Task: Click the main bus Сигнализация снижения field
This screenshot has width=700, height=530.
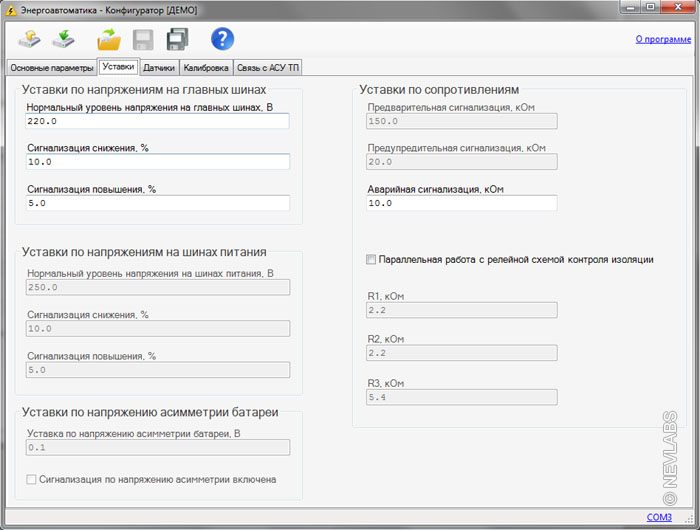Action: (x=158, y=162)
